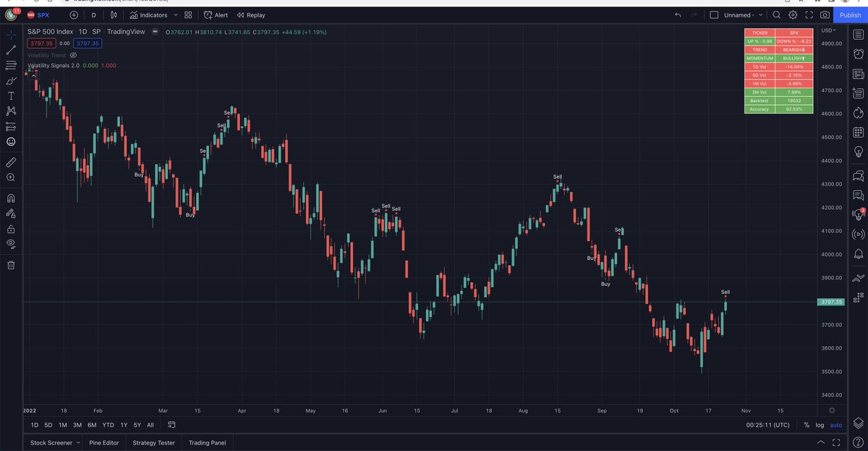Create a new Alert

(x=216, y=14)
